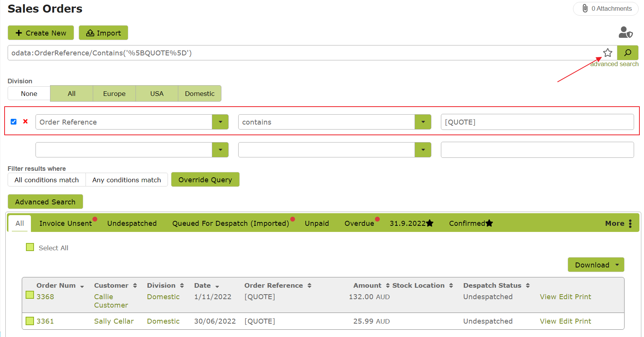Click the advanced search link
Screen dimensions: 644x337
click(x=614, y=64)
